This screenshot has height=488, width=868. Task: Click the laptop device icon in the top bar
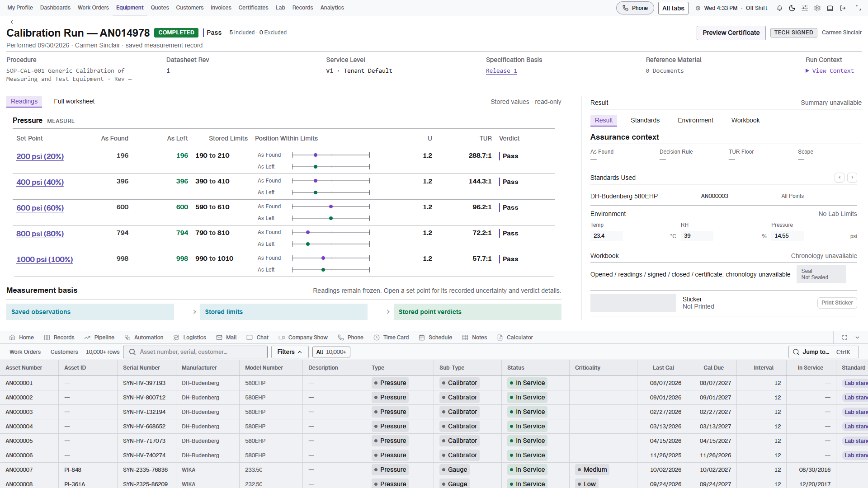(830, 8)
